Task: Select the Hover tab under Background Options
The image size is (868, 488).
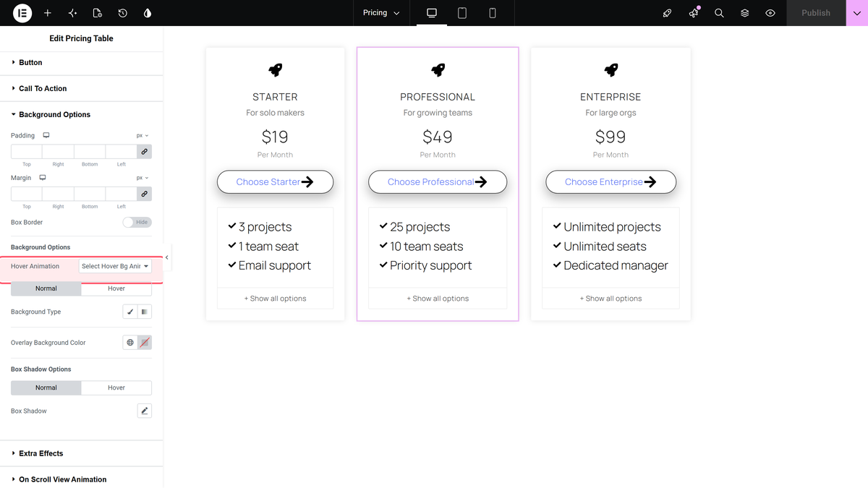Action: [x=116, y=288]
